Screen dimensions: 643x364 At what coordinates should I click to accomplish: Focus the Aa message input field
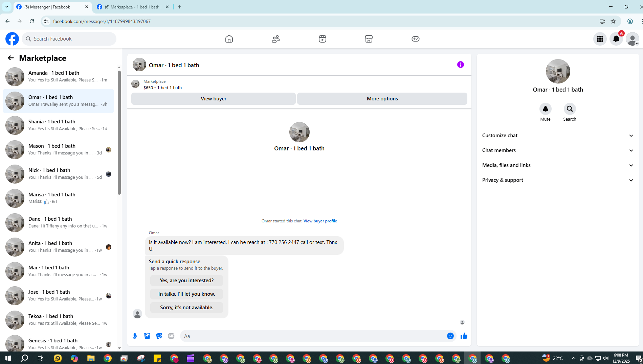coord(313,336)
